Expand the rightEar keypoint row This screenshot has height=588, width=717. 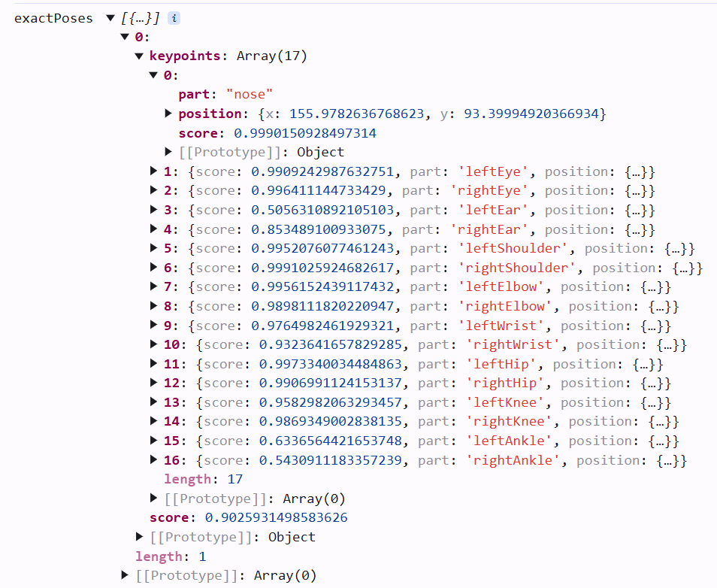tap(154, 229)
